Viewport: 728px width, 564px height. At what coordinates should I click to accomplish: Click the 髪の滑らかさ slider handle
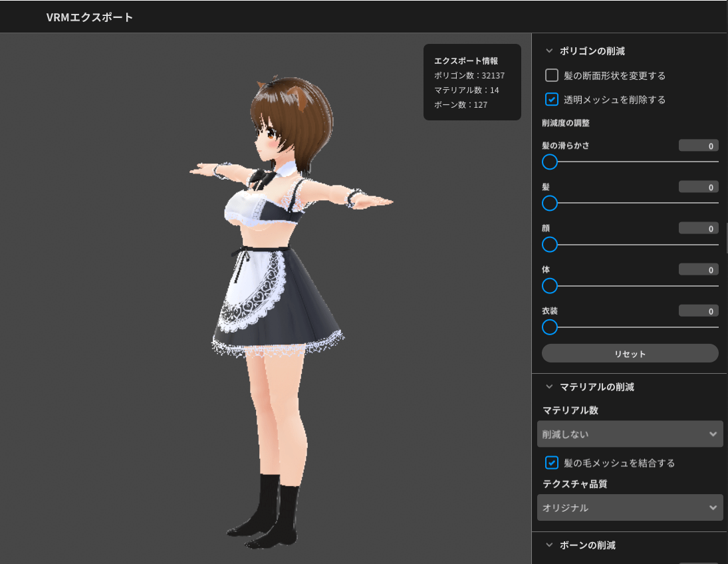550,162
